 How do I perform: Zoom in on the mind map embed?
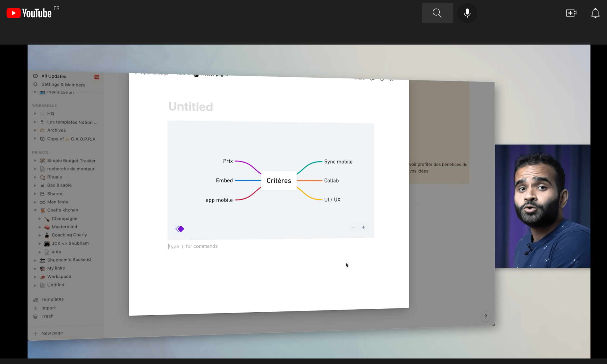point(363,227)
